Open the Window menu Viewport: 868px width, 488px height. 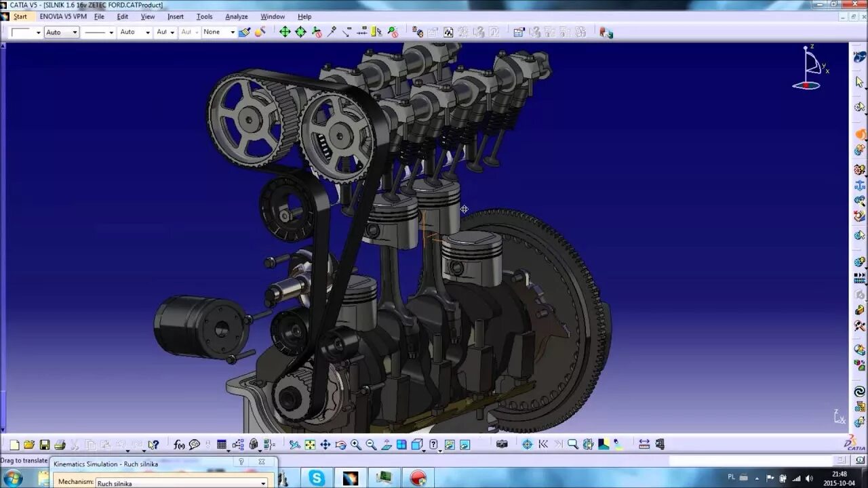[x=273, y=16]
